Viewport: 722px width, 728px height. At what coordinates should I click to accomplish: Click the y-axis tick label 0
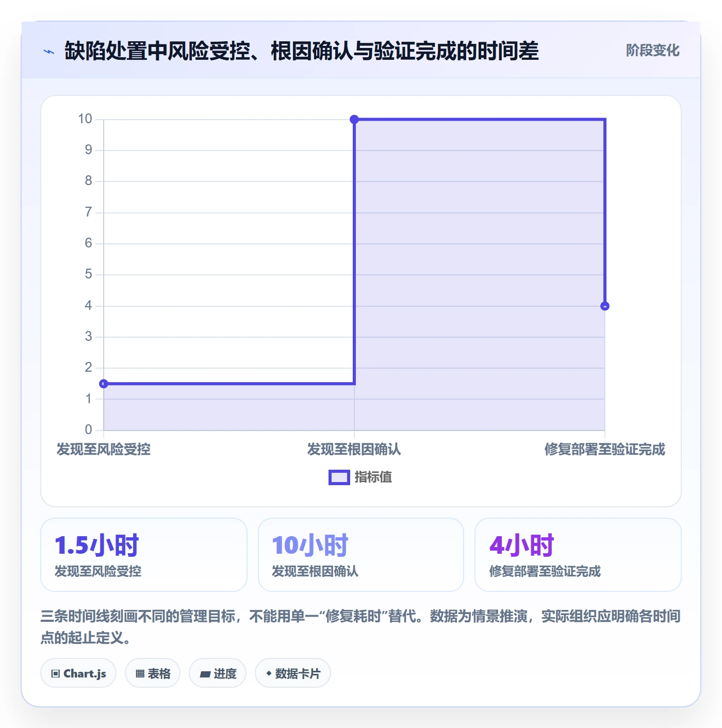(x=89, y=429)
